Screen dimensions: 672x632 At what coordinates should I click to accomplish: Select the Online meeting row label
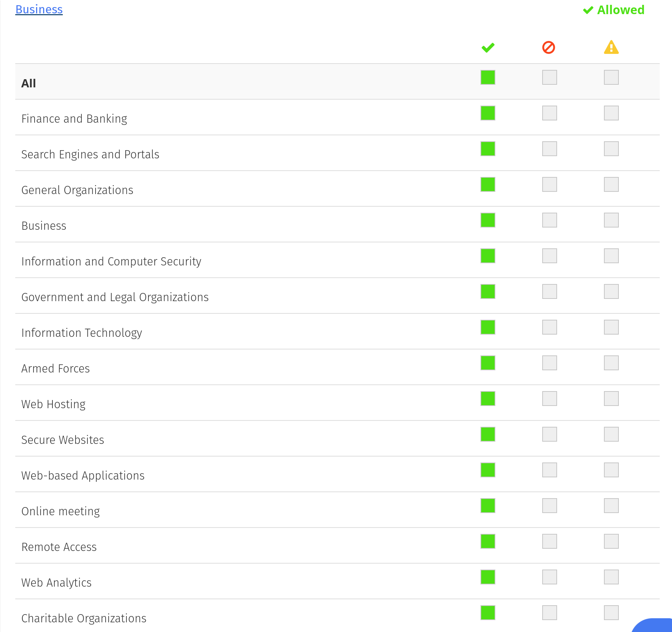[61, 511]
